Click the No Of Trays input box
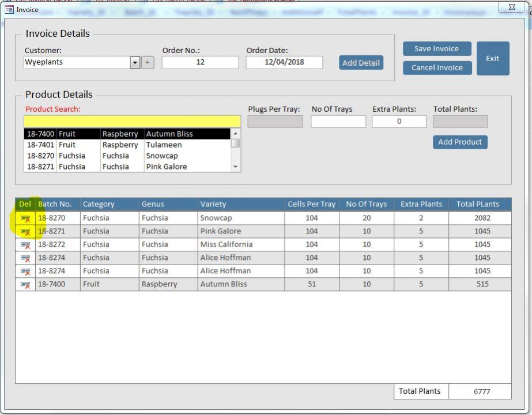 (338, 122)
